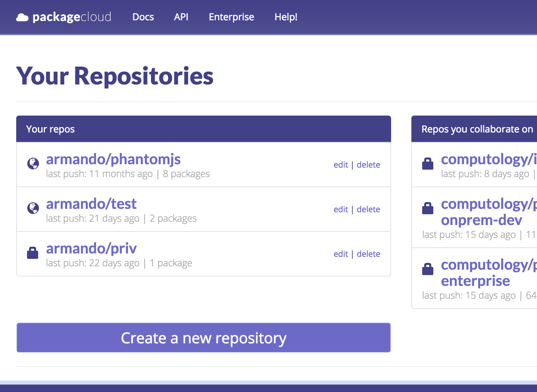Open the armando/phantomjs repository
This screenshot has width=537, height=392.
coord(113,159)
